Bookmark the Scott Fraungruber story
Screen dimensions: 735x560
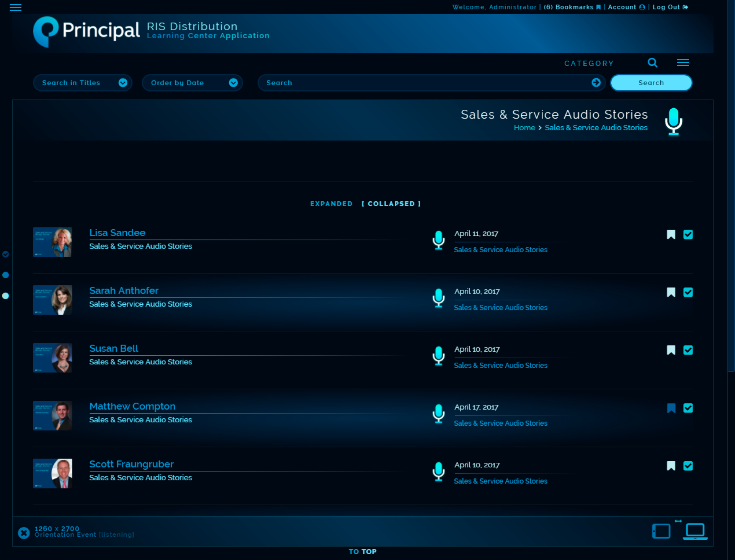[x=671, y=466]
